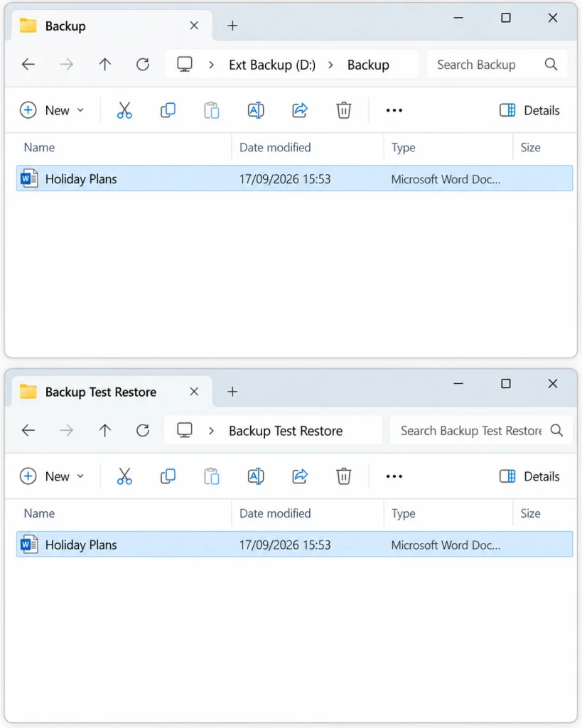Go up one level in Backup window
582x728 pixels.
coord(105,64)
